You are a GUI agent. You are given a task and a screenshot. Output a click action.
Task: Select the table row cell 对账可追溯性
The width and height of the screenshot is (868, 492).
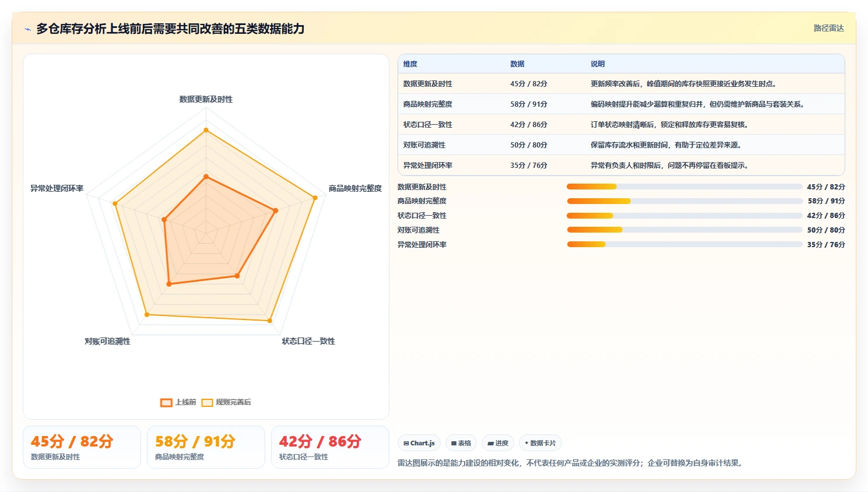coord(424,145)
